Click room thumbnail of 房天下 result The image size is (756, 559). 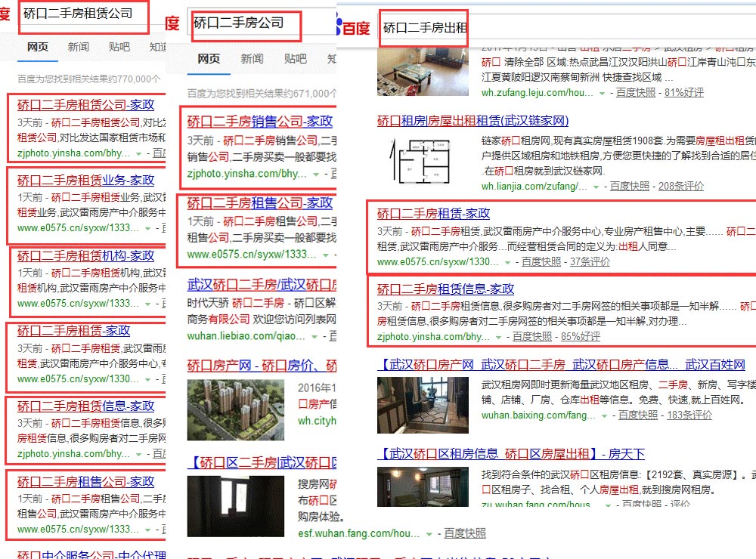(423, 486)
